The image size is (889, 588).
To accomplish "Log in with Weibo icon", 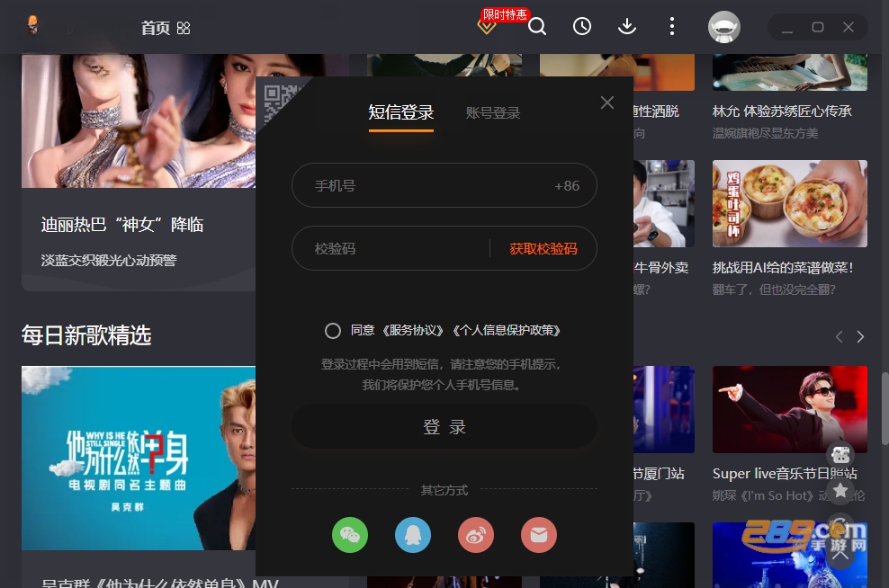I will click(476, 535).
